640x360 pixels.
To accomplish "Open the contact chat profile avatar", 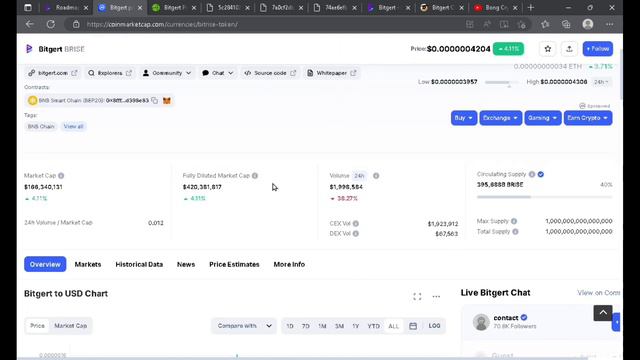I will tap(481, 322).
